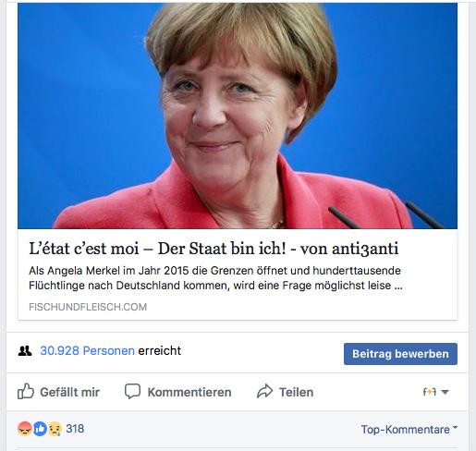Click the Kommentieren label
This screenshot has width=476, height=451.
(x=189, y=392)
